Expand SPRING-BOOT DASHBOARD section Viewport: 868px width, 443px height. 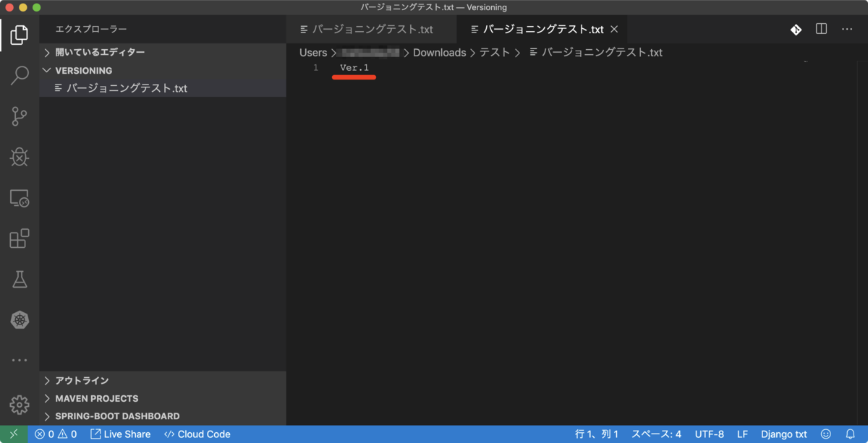coord(163,416)
